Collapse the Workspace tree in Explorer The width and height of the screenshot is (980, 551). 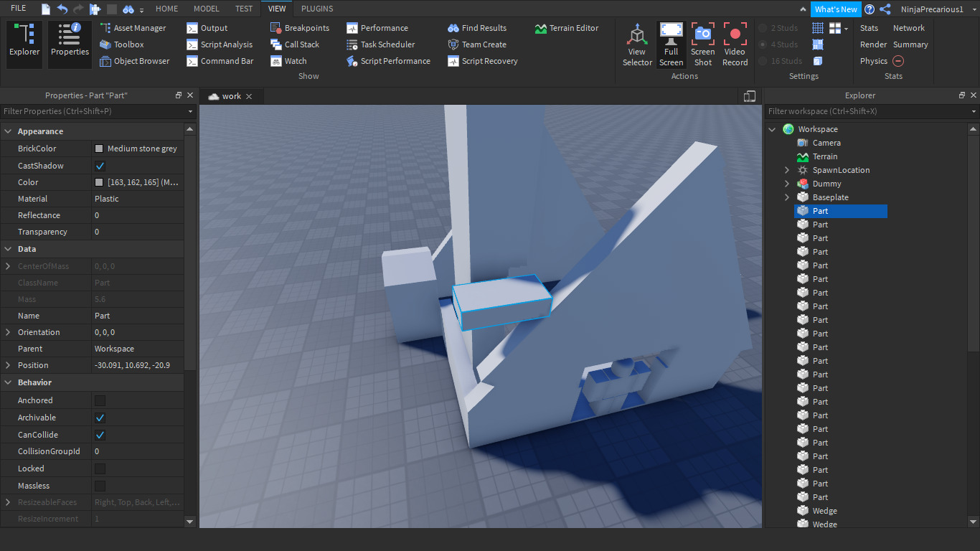click(x=772, y=129)
